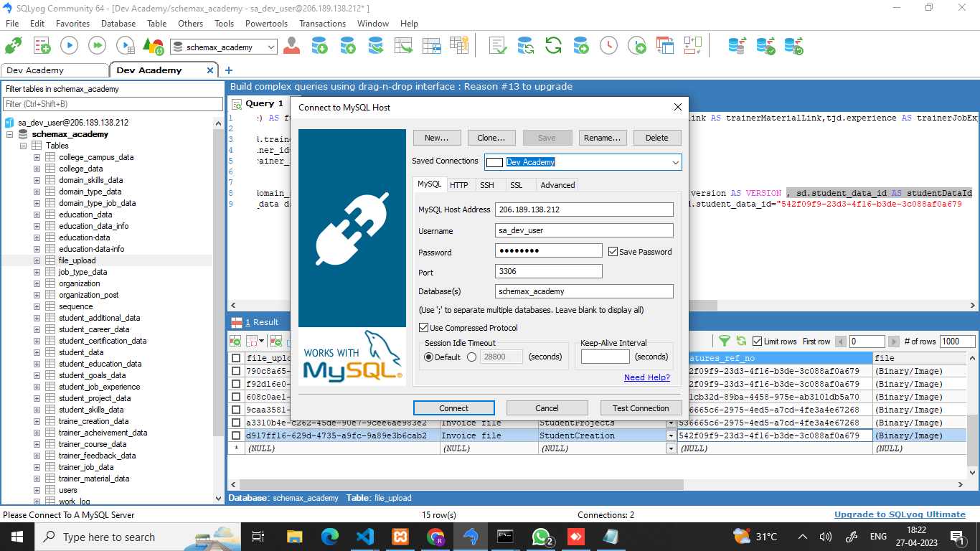Click the Schema Sync databases icon
This screenshot has height=551, width=980.
737,47
